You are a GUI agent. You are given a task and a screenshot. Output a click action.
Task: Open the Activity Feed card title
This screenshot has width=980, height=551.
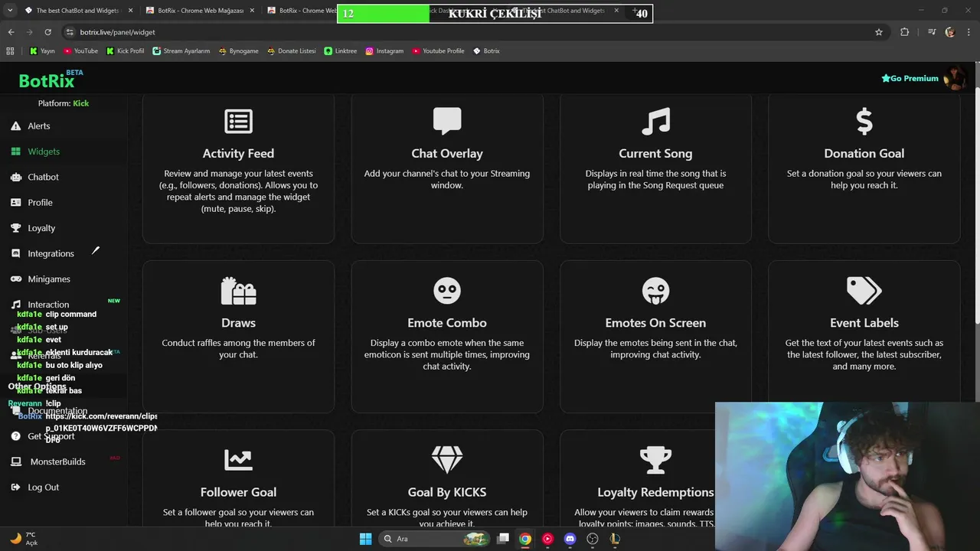[x=238, y=154]
